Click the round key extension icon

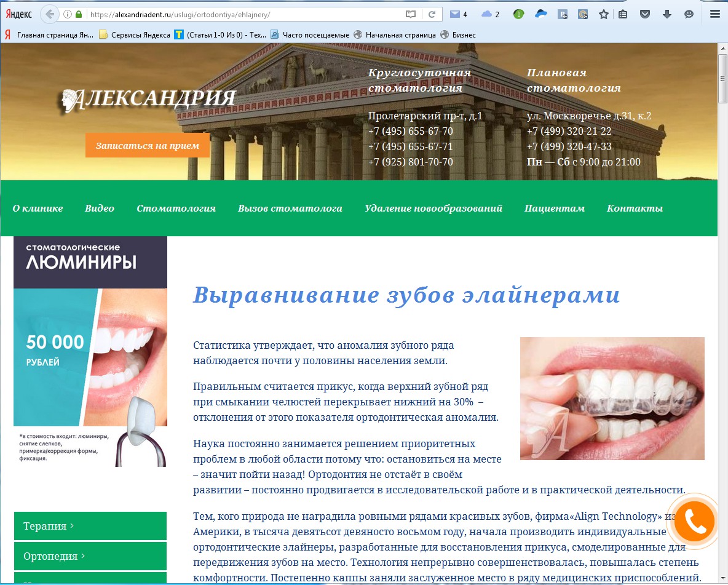tap(583, 14)
